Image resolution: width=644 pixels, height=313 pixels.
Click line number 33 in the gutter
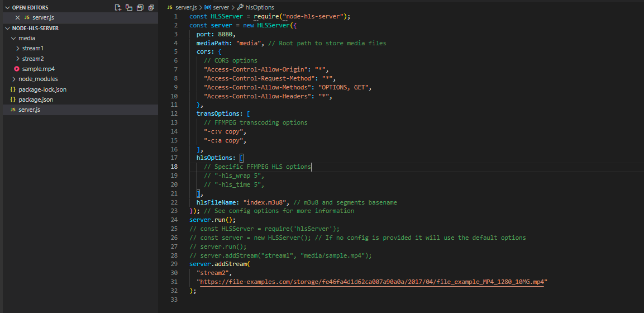point(174,300)
